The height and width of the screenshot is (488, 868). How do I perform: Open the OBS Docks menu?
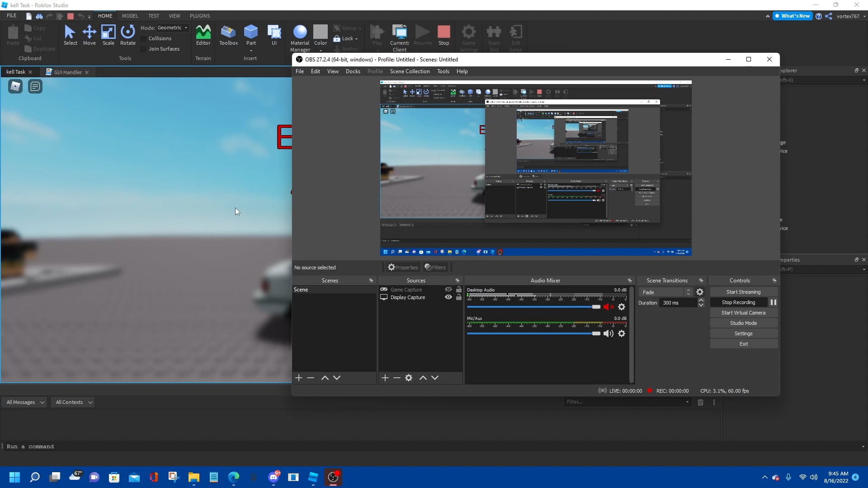click(x=353, y=71)
